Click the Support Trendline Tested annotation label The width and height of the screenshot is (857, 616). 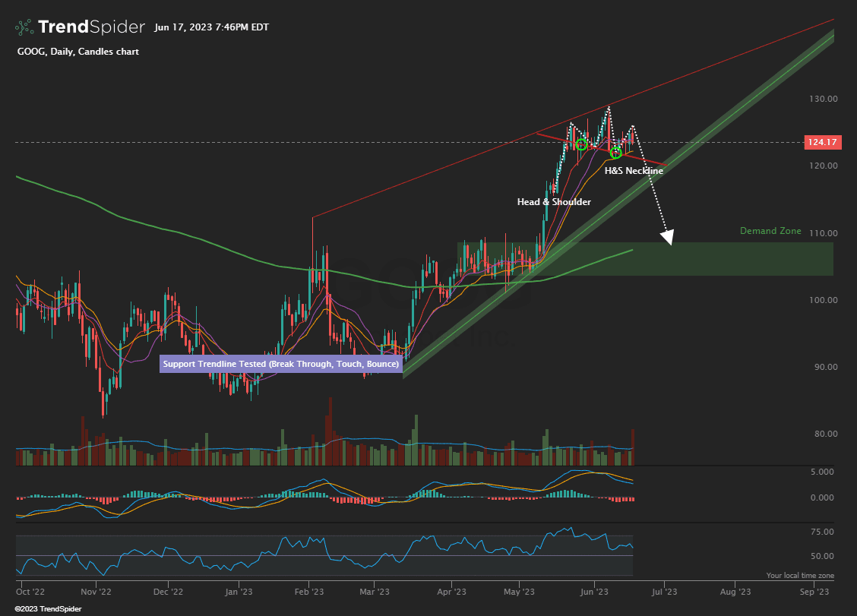click(x=280, y=365)
